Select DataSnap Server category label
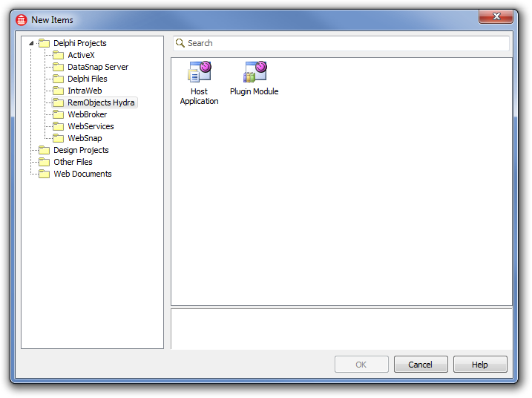 pos(98,67)
